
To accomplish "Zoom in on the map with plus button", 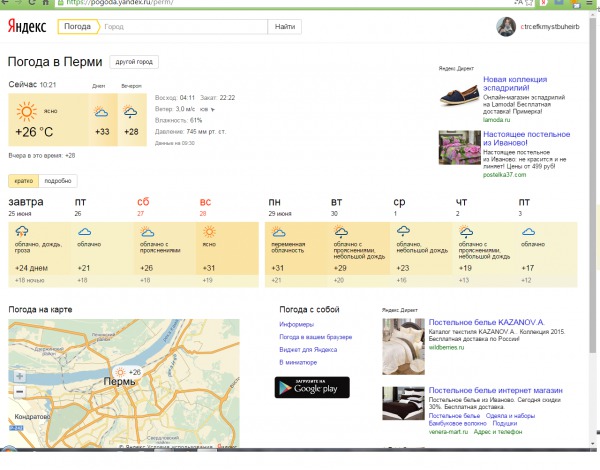I will pos(20,376).
